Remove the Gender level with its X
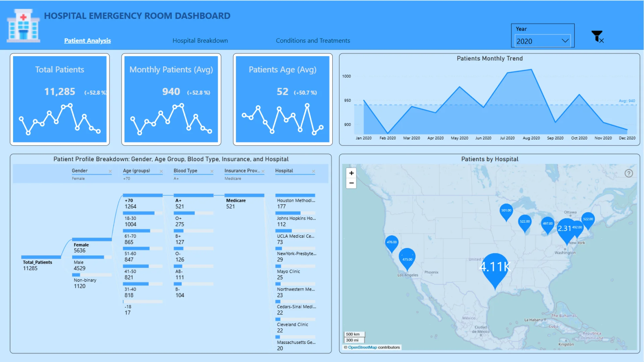Viewport: 644px width, 362px height. coord(110,171)
